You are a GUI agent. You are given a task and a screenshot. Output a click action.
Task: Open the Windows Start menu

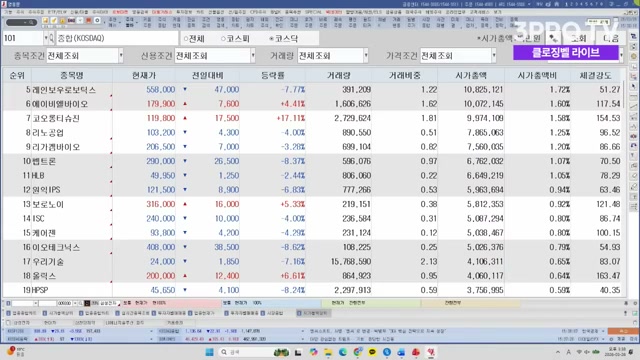tap(209, 352)
